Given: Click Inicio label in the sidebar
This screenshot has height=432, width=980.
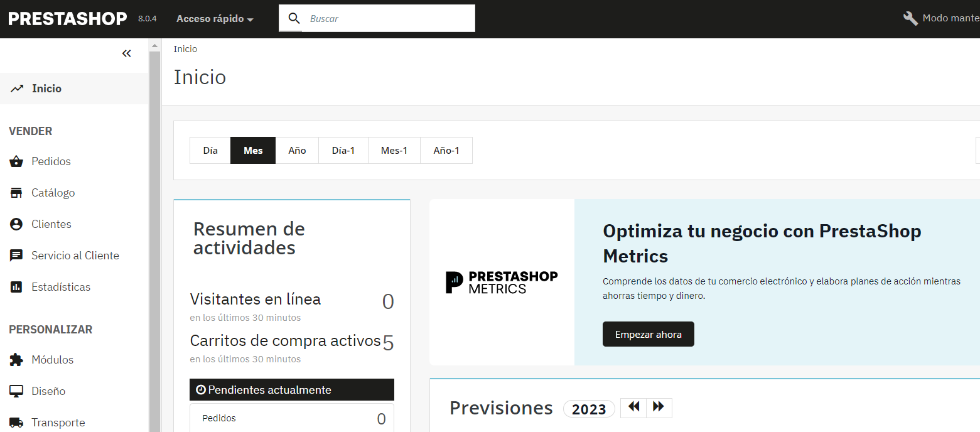Looking at the screenshot, I should point(47,89).
